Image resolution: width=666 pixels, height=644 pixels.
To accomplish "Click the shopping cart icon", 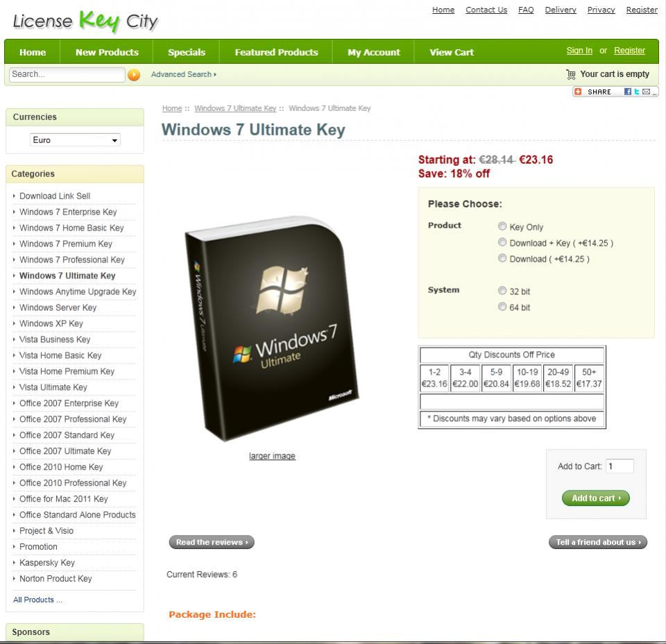I will coord(571,75).
